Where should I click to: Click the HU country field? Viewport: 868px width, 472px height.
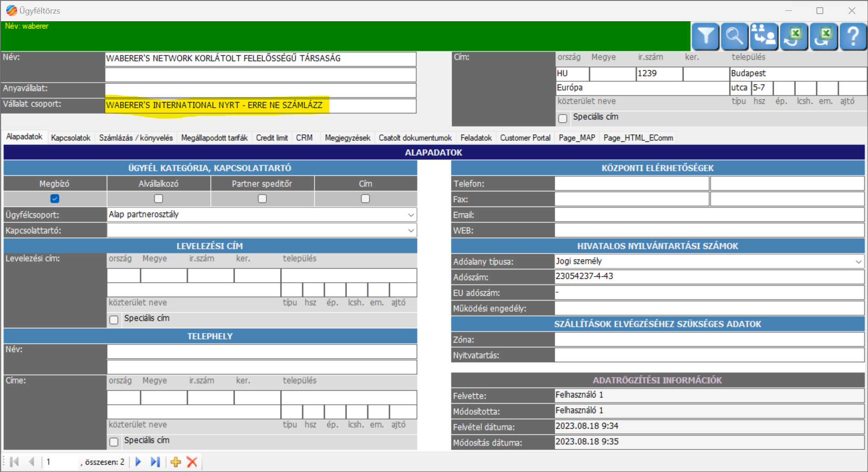point(572,74)
